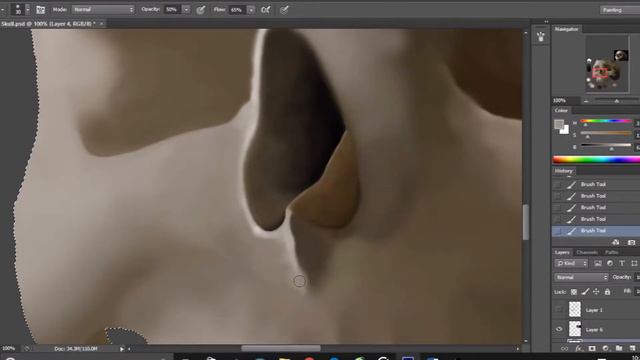Image resolution: width=640 pixels, height=360 pixels.
Task: Lock transparent pixels of the layer
Action: point(574,291)
